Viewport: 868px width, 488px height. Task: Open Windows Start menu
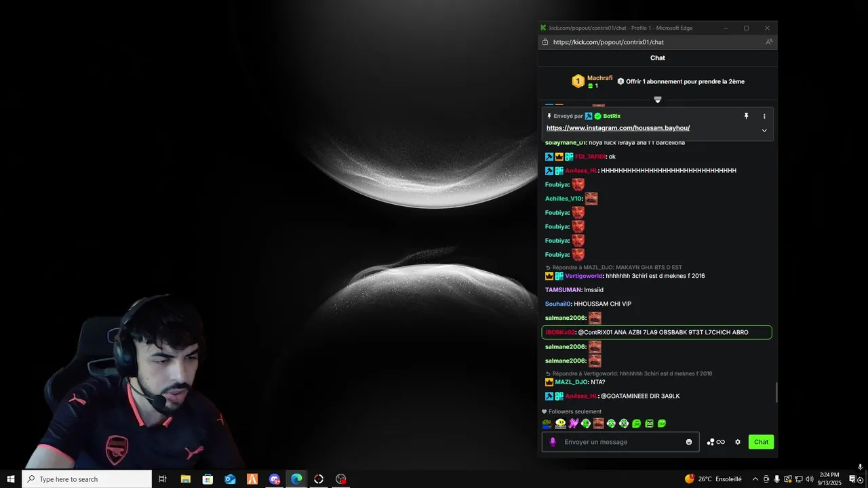point(11,479)
